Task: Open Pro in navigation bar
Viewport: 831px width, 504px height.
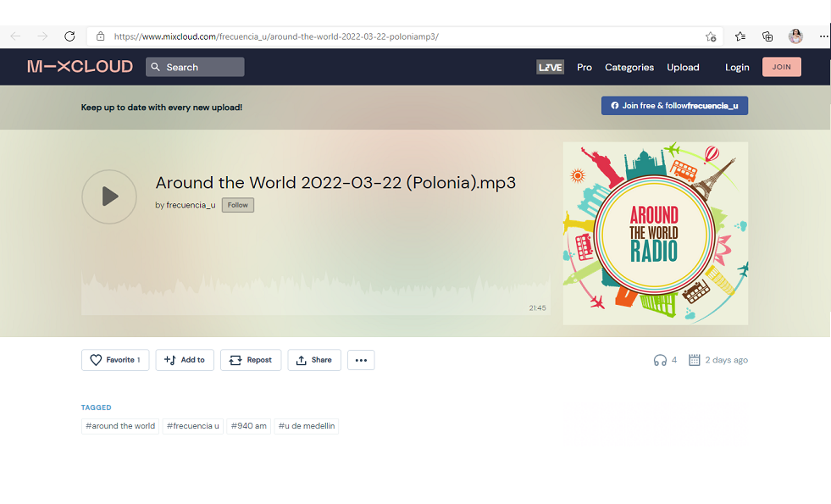Action: 584,67
